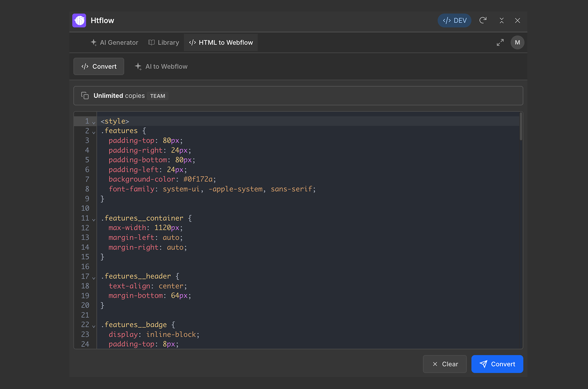Screen dimensions: 588x389
Task: Select the #0f172a background-color value
Action: point(199,179)
